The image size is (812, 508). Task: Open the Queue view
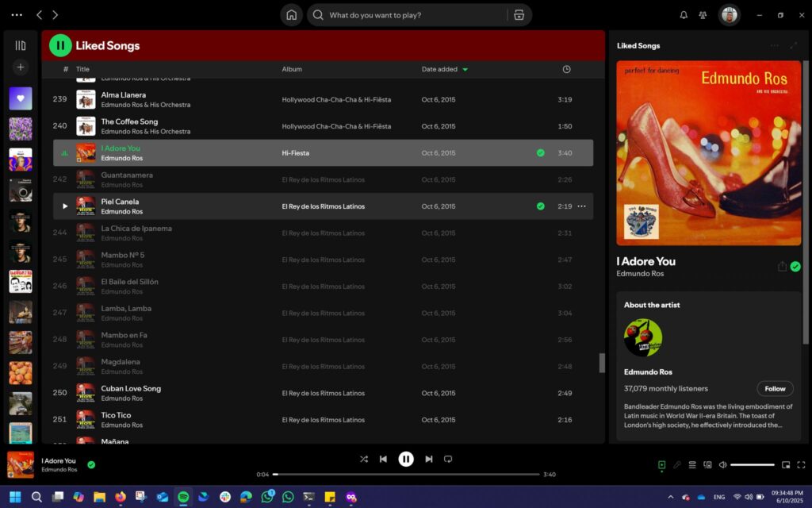pyautogui.click(x=691, y=464)
